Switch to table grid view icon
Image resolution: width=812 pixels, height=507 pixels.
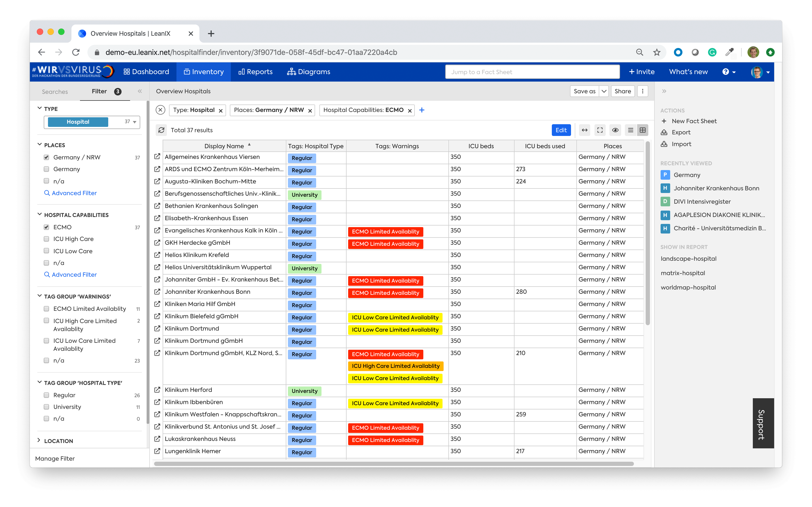point(642,130)
